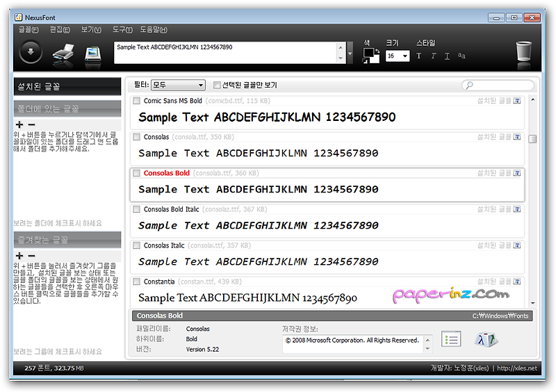Remove favorites group with minus icon
Viewport: 556px width, 392px height.
coord(31,256)
